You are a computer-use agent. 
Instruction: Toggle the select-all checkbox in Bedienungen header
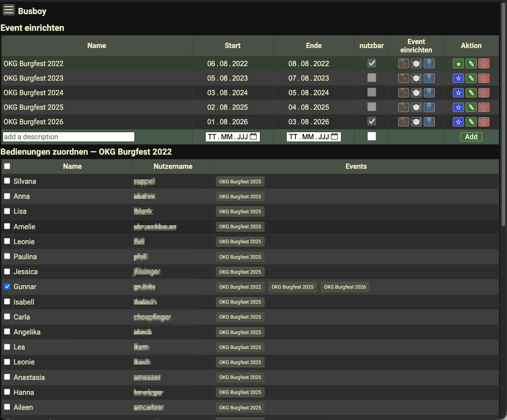click(x=7, y=167)
